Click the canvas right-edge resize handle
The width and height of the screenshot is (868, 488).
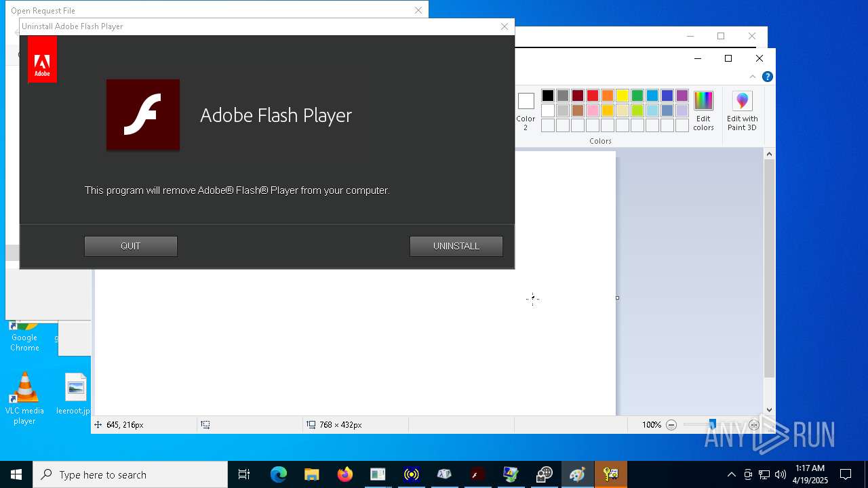[x=617, y=298]
